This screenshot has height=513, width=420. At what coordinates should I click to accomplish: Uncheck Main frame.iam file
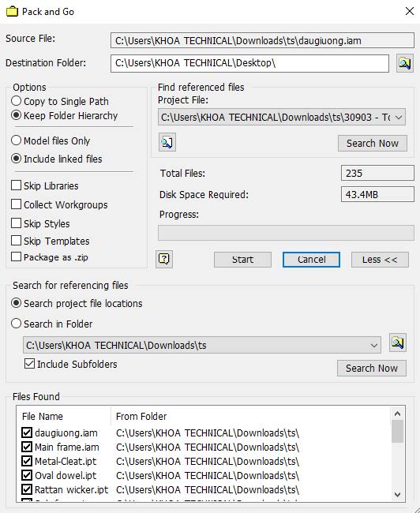(x=27, y=447)
